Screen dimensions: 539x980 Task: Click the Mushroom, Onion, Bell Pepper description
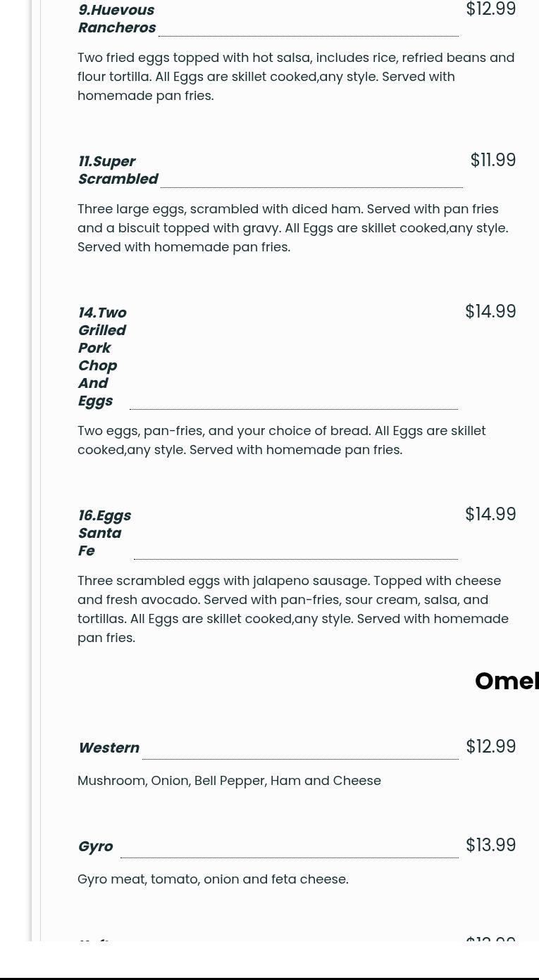pyautogui.click(x=229, y=780)
